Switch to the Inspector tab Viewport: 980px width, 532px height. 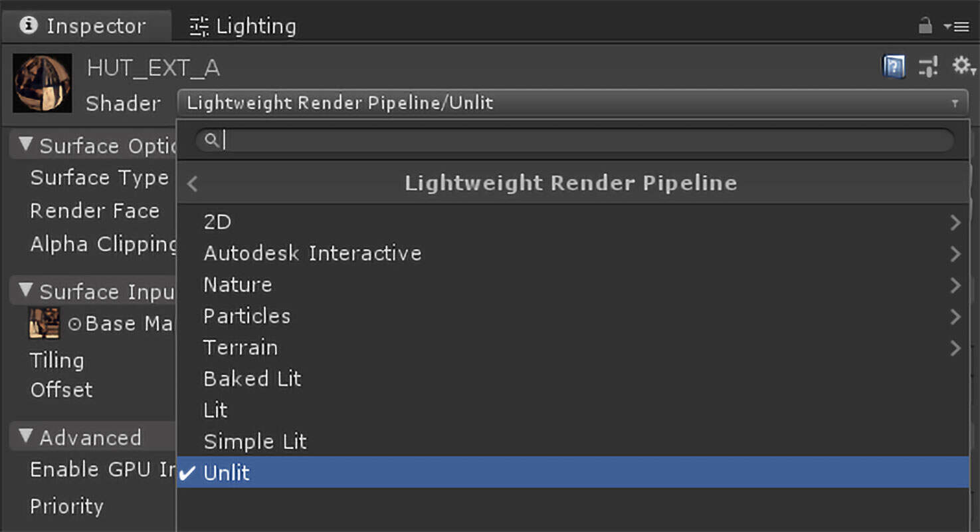pyautogui.click(x=83, y=26)
